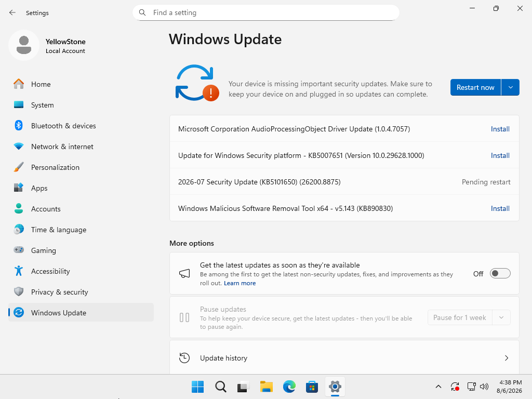Click in the Find a setting search box
Viewport: 532px width, 399px height.
(x=266, y=12)
